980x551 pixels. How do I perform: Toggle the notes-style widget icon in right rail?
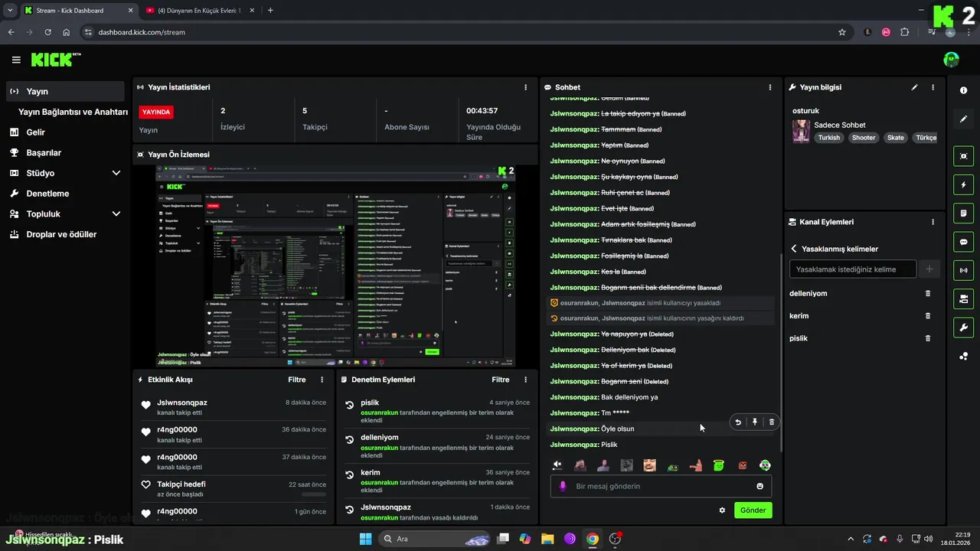[x=963, y=213]
